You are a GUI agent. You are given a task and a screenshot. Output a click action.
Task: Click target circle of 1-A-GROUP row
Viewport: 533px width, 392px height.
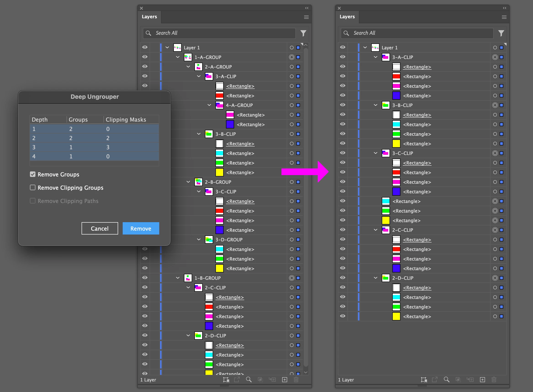click(x=292, y=57)
